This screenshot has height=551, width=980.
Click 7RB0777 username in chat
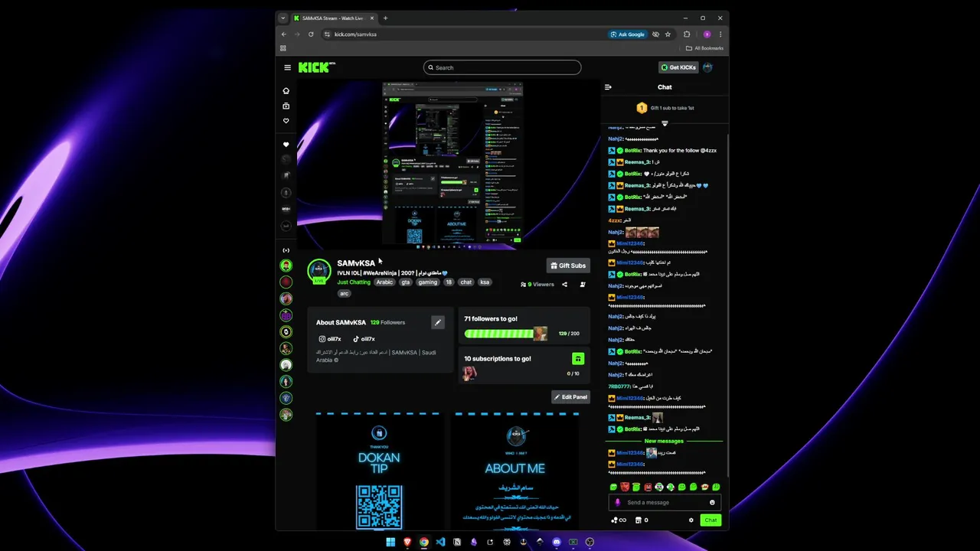pyautogui.click(x=619, y=386)
